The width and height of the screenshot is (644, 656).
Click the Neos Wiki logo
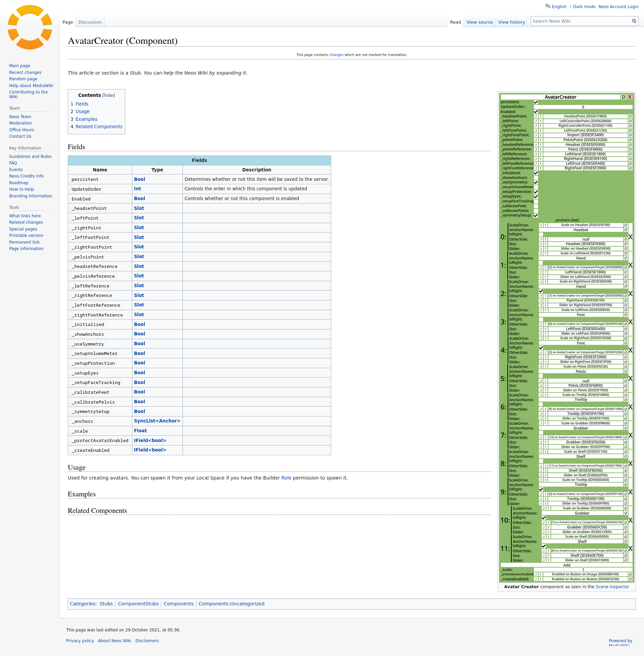click(30, 27)
